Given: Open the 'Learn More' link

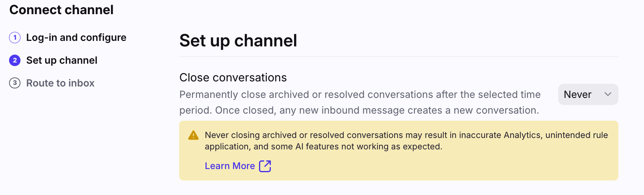Looking at the screenshot, I should pos(230,166).
